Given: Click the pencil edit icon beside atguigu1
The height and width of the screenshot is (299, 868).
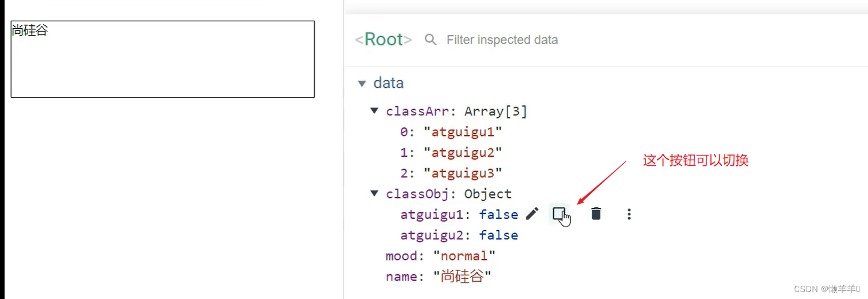Looking at the screenshot, I should pos(532,214).
